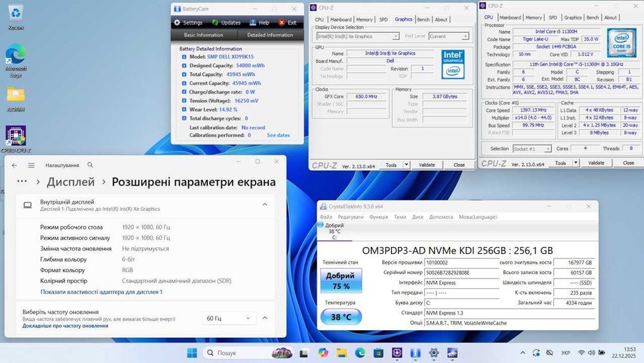The width and height of the screenshot is (644, 363).
Task: Open Функція menu in CrystalDiskInfo
Action: [x=378, y=217]
